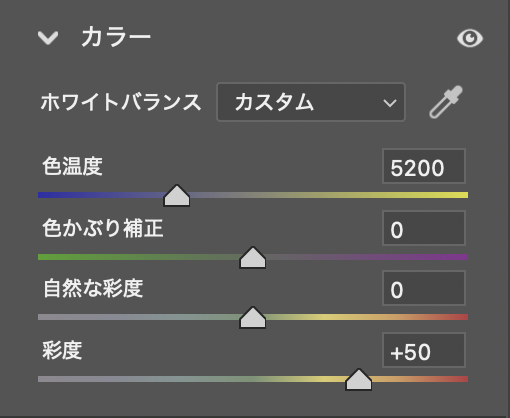Open the ホワイトバランス カスタム dropdown
The image size is (510, 418).
point(311,102)
